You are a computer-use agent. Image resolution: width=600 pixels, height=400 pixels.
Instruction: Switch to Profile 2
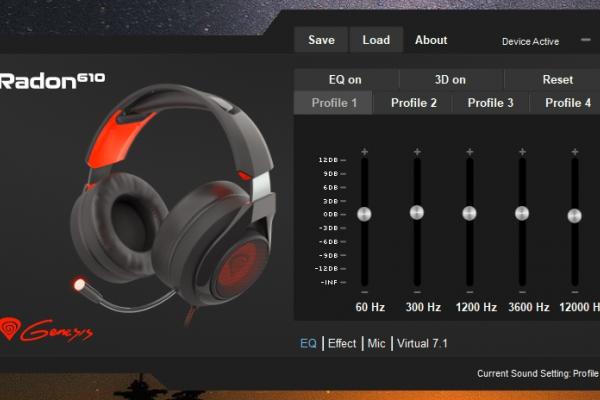[414, 103]
